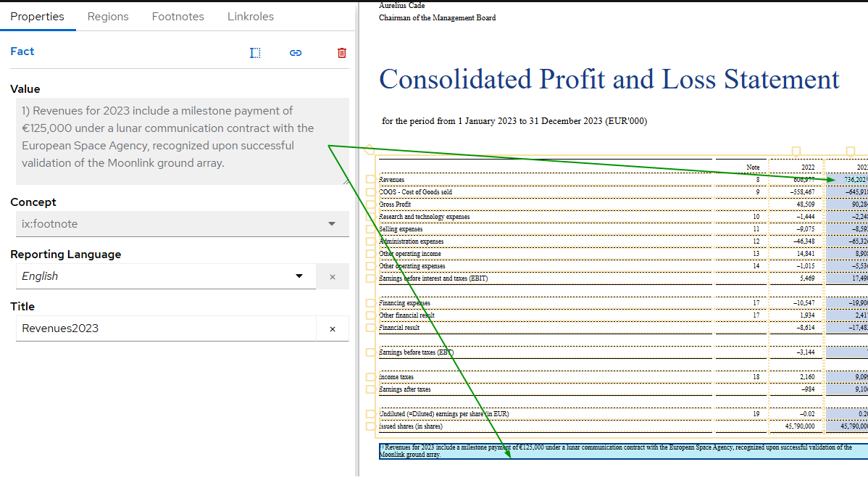
Task: Open the Footnotes tab
Action: point(178,16)
